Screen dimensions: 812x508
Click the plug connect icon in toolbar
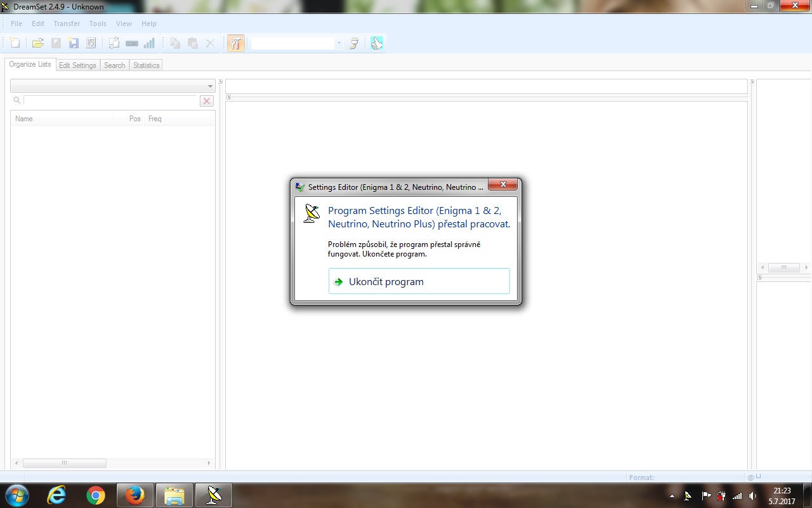pyautogui.click(x=354, y=43)
